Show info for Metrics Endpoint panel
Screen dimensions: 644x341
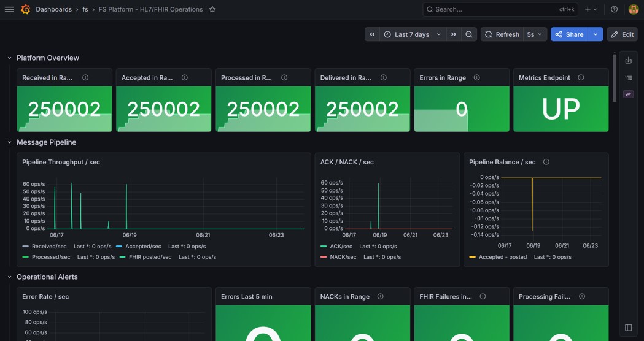pos(581,77)
